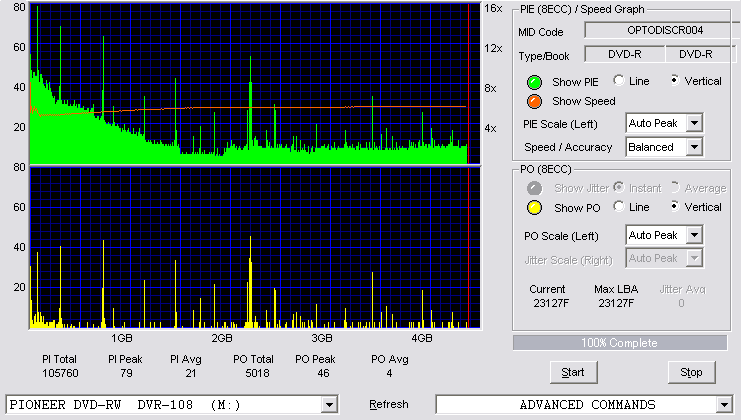Click the PO Avg value 4
Image resolution: width=742 pixels, height=420 pixels.
point(389,373)
